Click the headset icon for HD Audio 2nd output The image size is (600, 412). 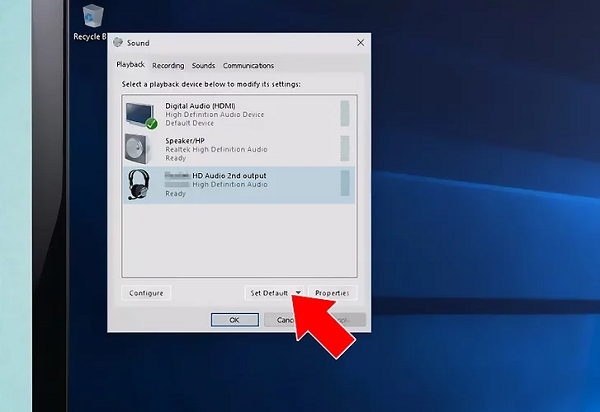(139, 184)
